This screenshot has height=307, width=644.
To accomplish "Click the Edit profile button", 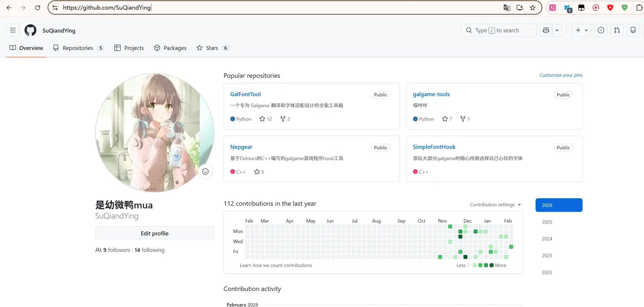I will (x=155, y=233).
